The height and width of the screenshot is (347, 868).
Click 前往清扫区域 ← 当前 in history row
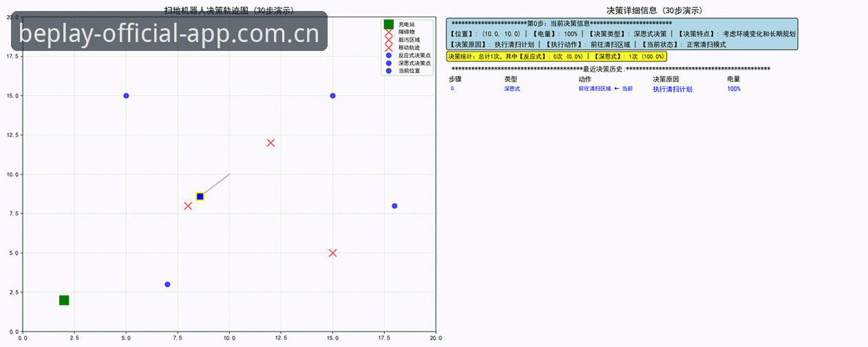point(606,89)
